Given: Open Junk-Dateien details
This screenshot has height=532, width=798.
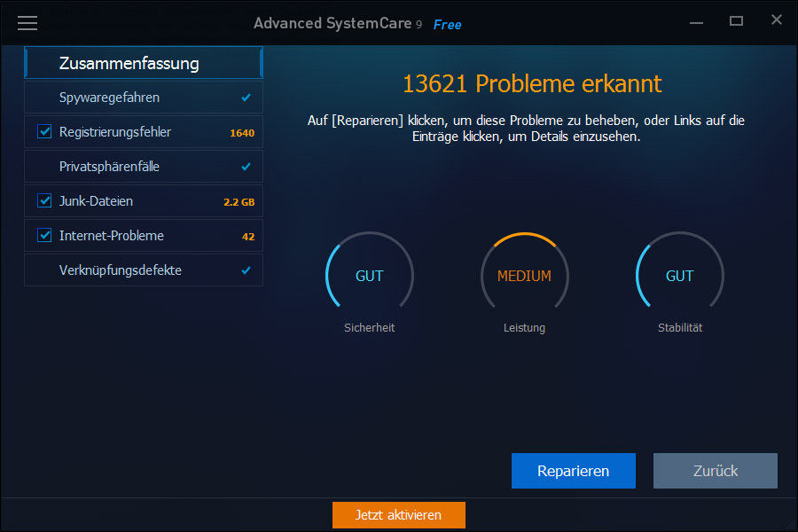Looking at the screenshot, I should (x=144, y=201).
